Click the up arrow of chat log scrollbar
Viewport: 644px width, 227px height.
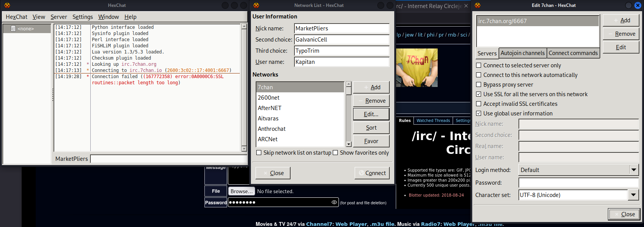(244, 27)
